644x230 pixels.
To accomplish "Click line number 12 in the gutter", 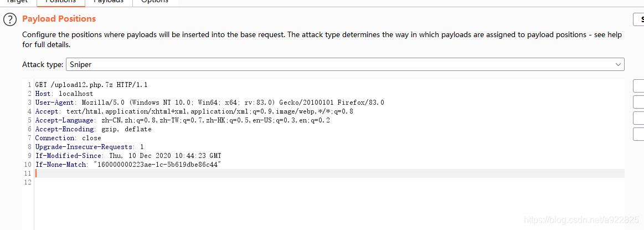I will tap(28, 182).
